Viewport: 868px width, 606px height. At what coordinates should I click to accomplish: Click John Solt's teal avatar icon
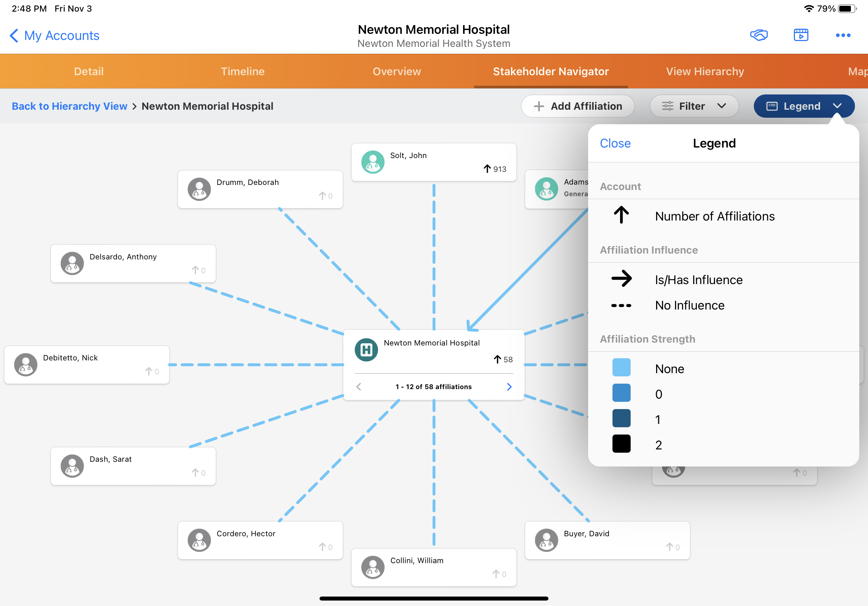[x=372, y=162]
